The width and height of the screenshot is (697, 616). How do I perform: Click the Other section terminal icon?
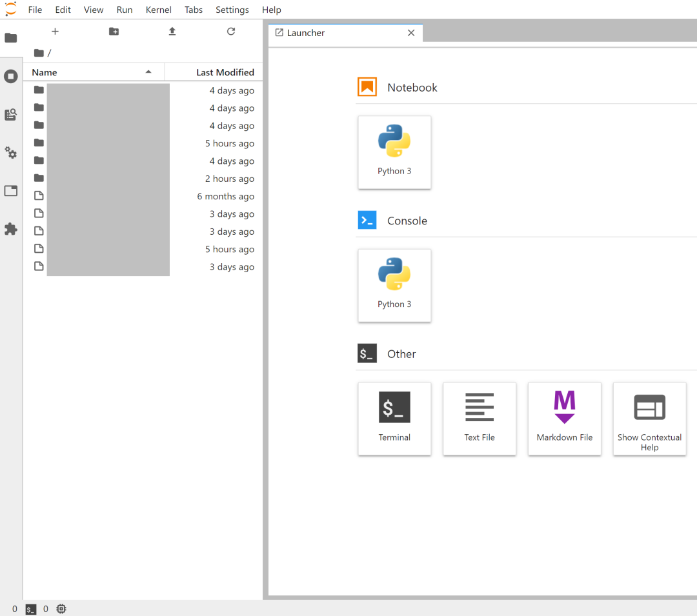[367, 353]
